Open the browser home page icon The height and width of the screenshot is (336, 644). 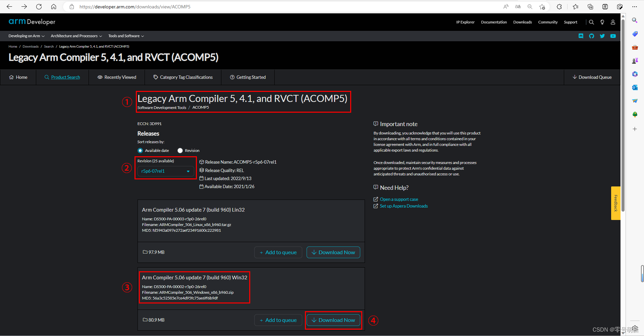point(54,7)
